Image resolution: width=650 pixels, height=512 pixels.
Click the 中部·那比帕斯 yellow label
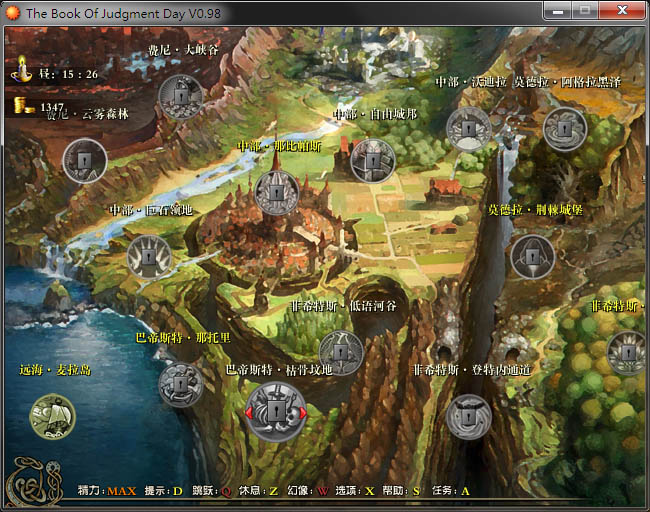click(279, 146)
